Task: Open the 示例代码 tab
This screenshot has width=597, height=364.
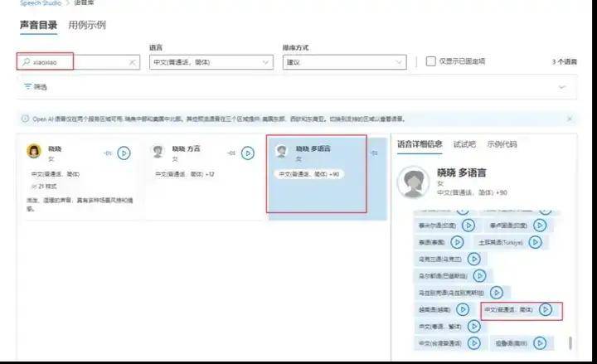Action: 502,143
